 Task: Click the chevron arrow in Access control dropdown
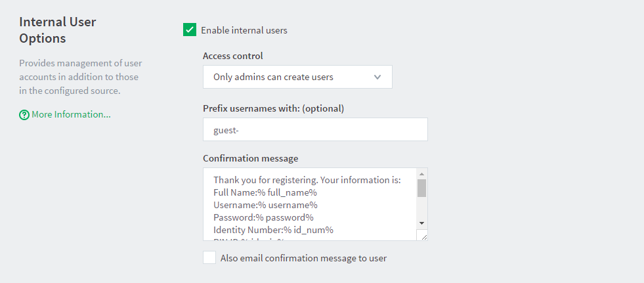[377, 77]
